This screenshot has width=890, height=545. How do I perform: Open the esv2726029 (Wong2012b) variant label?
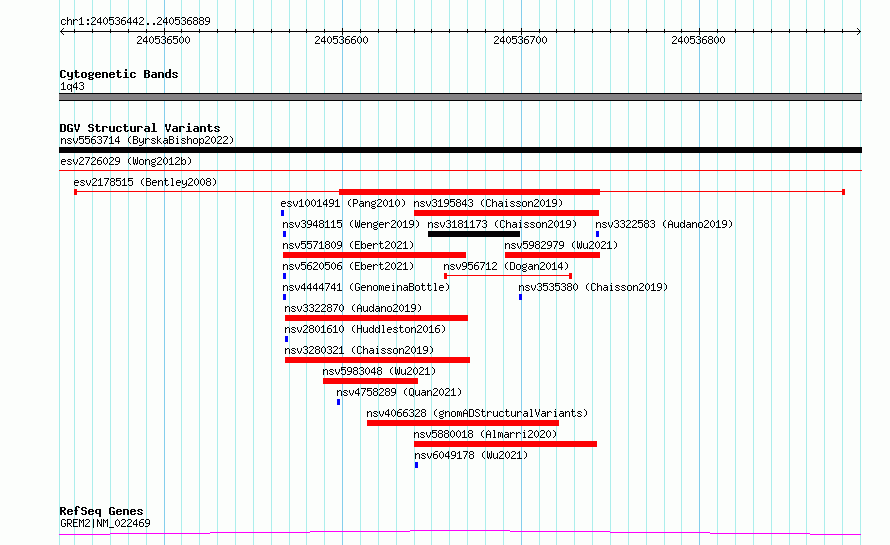click(x=126, y=161)
